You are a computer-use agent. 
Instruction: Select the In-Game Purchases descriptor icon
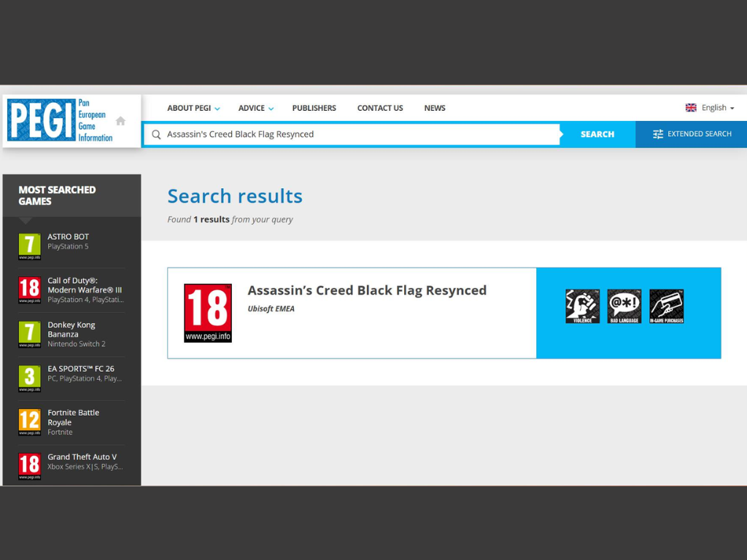665,306
